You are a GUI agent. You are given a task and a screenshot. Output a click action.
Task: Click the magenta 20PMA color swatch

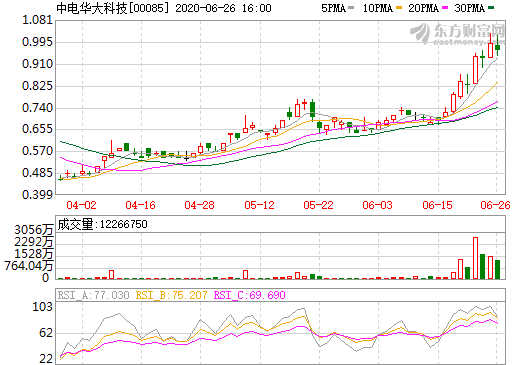tap(445, 7)
